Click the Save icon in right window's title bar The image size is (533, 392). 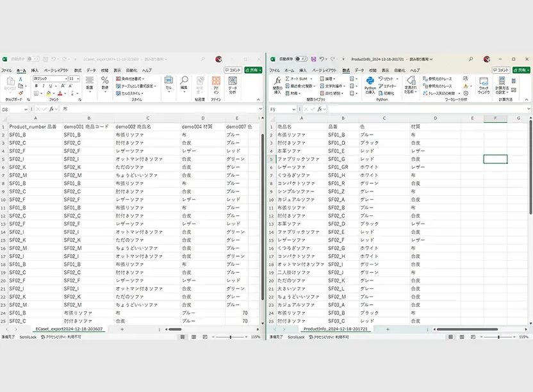[313, 58]
